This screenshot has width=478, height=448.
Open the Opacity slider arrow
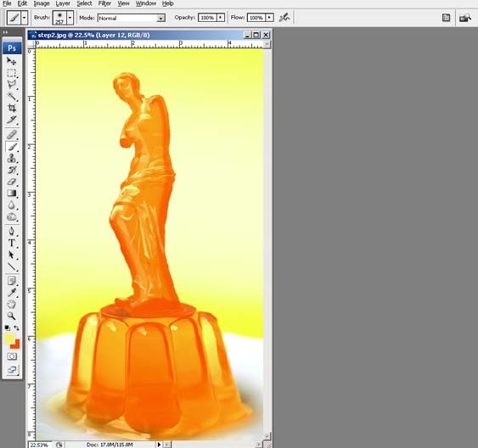click(221, 18)
